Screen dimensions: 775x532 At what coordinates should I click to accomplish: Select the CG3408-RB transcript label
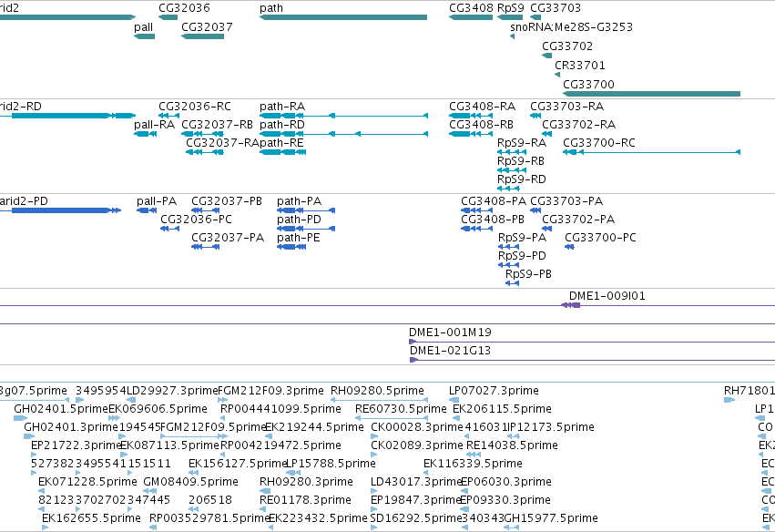tap(481, 125)
